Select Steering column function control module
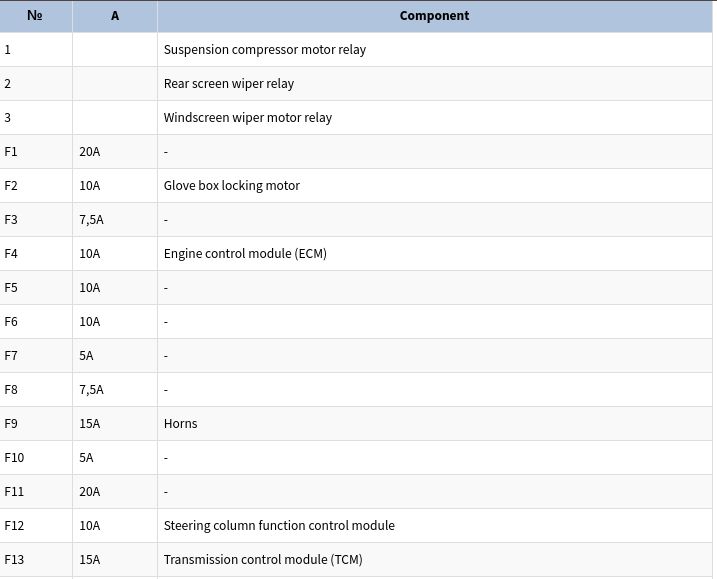Viewport: 717px width, 579px height. click(279, 525)
